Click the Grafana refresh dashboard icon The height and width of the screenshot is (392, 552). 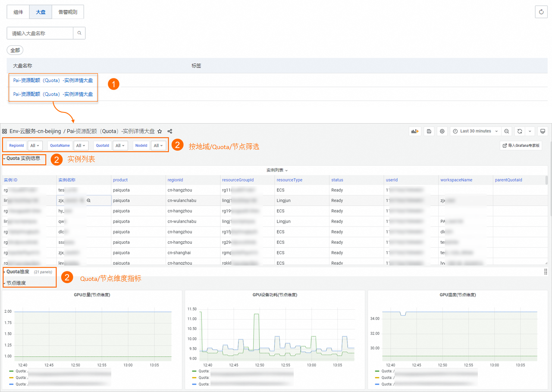coord(520,131)
